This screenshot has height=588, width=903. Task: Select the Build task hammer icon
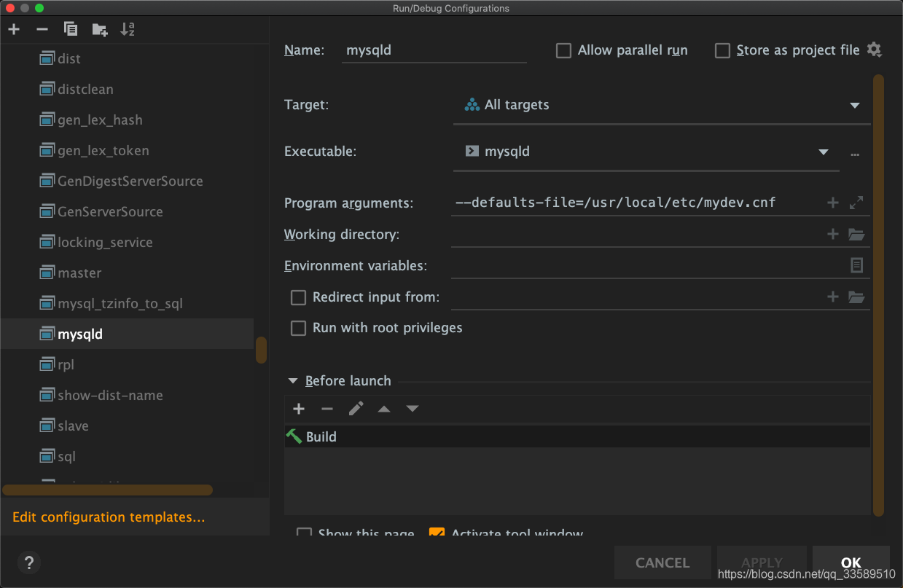(x=294, y=436)
